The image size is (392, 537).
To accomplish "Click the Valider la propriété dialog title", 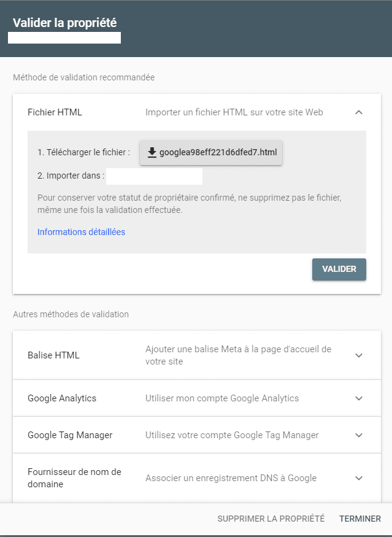I will tap(64, 23).
